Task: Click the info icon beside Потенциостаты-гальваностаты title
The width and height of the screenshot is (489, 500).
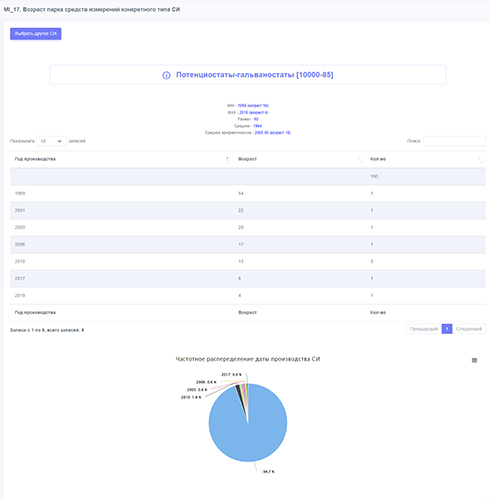Action: point(166,75)
